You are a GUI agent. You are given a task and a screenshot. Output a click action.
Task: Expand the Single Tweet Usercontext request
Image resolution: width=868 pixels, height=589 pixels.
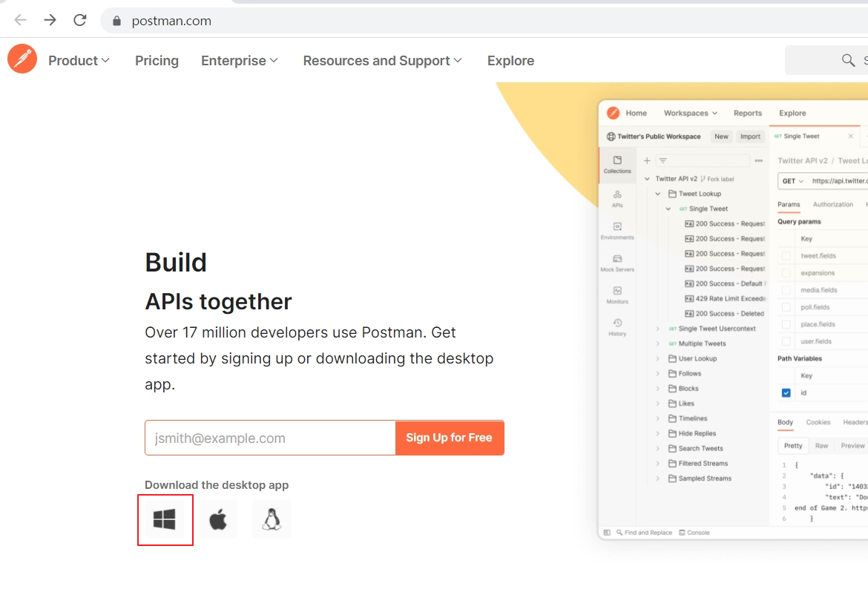click(x=657, y=329)
